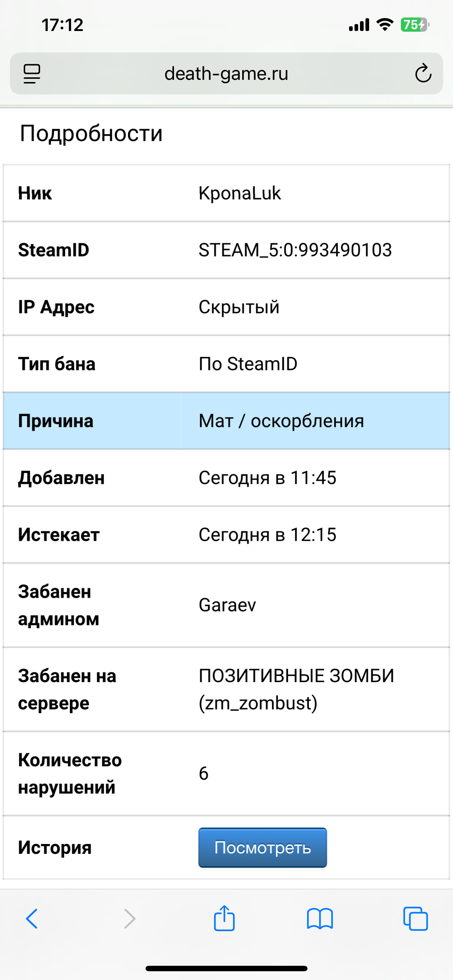Viewport: 453px width, 980px height.
Task: Tap the forward navigation arrow
Action: tap(129, 919)
